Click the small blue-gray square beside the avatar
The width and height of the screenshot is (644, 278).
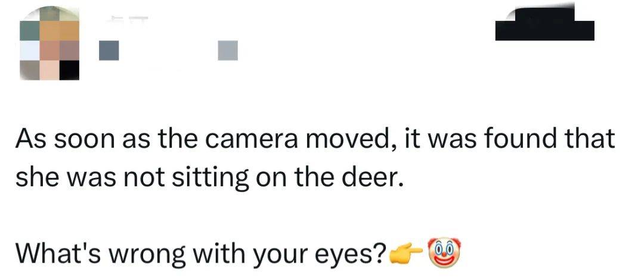[x=108, y=51]
